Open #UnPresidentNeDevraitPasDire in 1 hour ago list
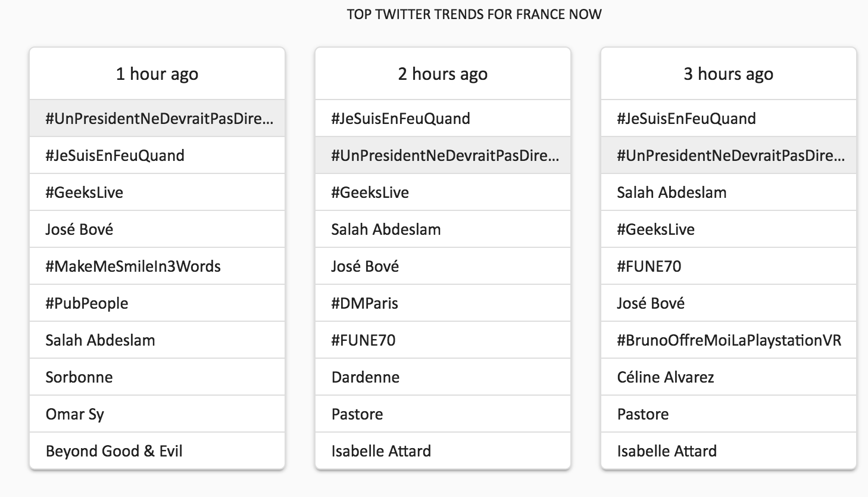Viewport: 868px width, 497px height. coord(158,119)
